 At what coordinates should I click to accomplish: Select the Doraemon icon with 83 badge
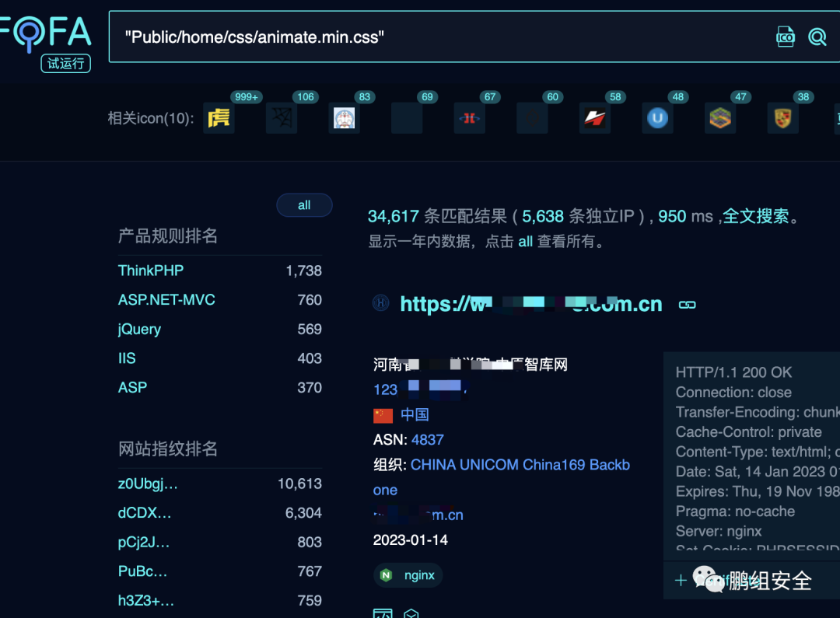[x=344, y=118]
